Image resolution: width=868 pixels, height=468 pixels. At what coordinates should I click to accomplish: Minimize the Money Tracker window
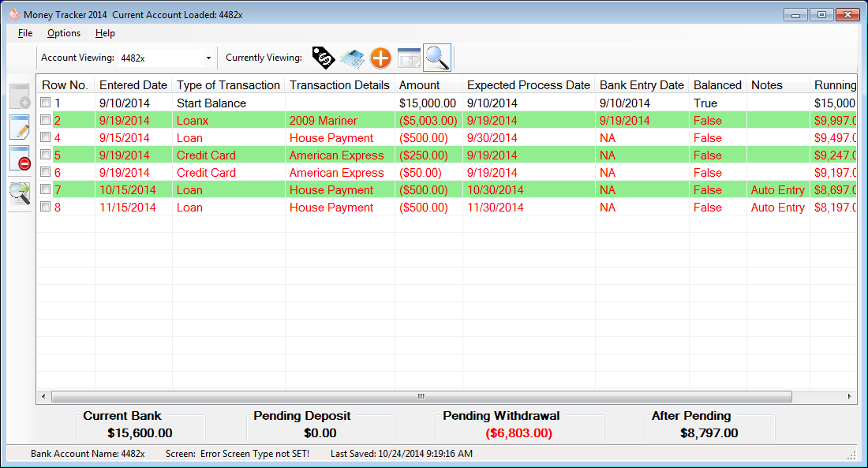pyautogui.click(x=795, y=15)
